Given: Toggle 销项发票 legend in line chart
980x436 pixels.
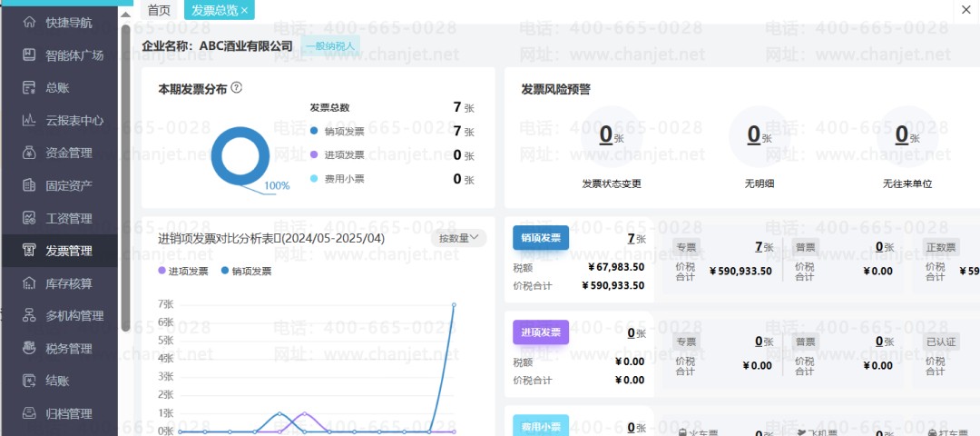Looking at the screenshot, I should click(x=246, y=271).
